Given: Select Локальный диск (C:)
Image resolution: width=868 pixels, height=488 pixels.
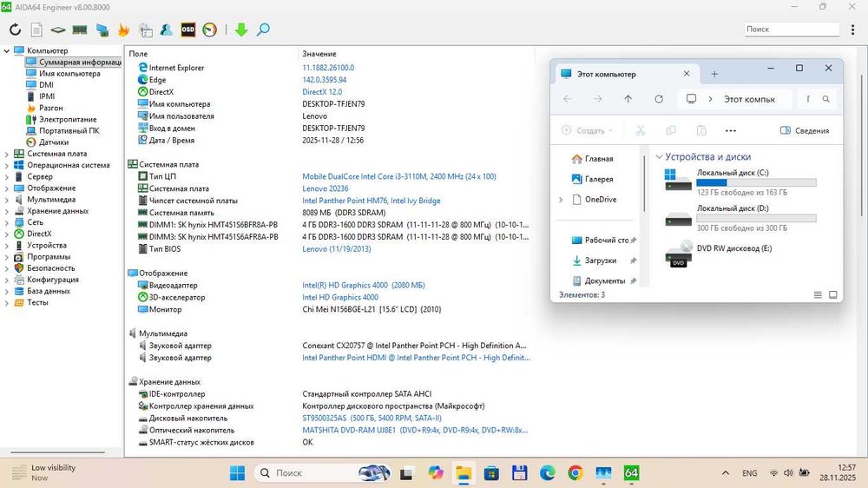Looking at the screenshot, I should click(x=740, y=181).
